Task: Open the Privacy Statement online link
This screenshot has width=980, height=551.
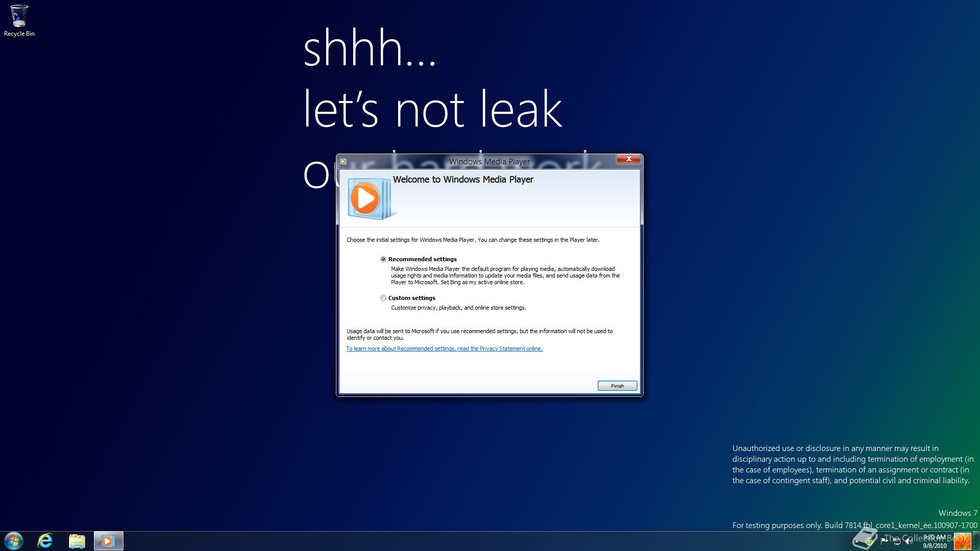Action: click(444, 348)
